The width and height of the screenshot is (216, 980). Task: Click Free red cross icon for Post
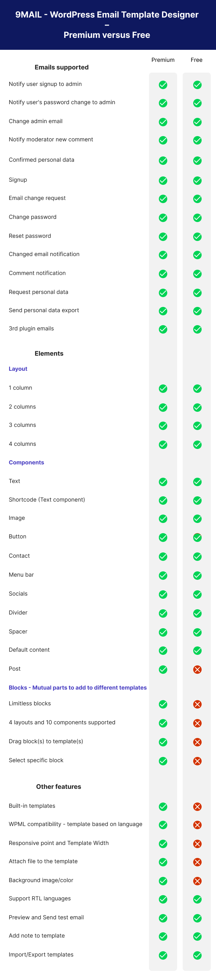pos(197,670)
